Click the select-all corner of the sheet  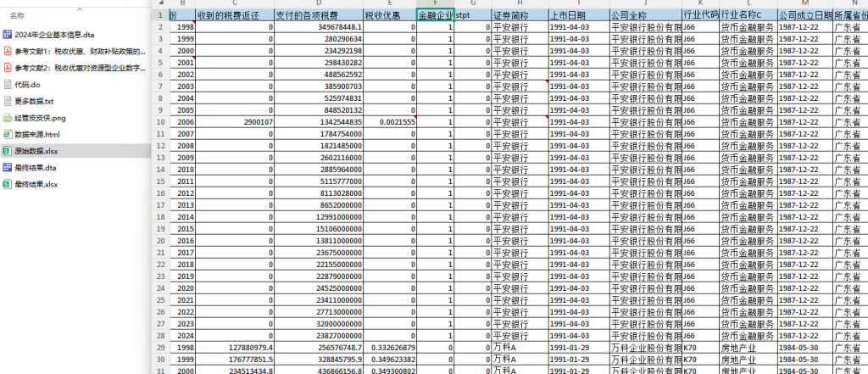[159, 4]
